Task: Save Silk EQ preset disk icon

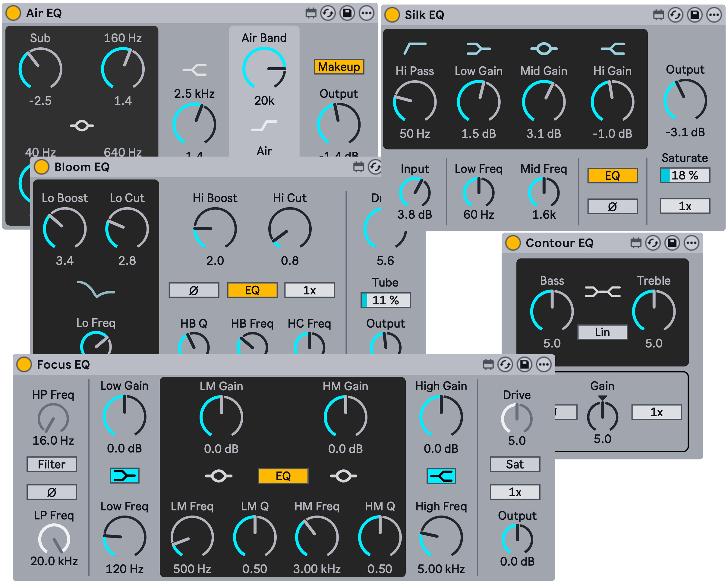Action: tap(695, 15)
